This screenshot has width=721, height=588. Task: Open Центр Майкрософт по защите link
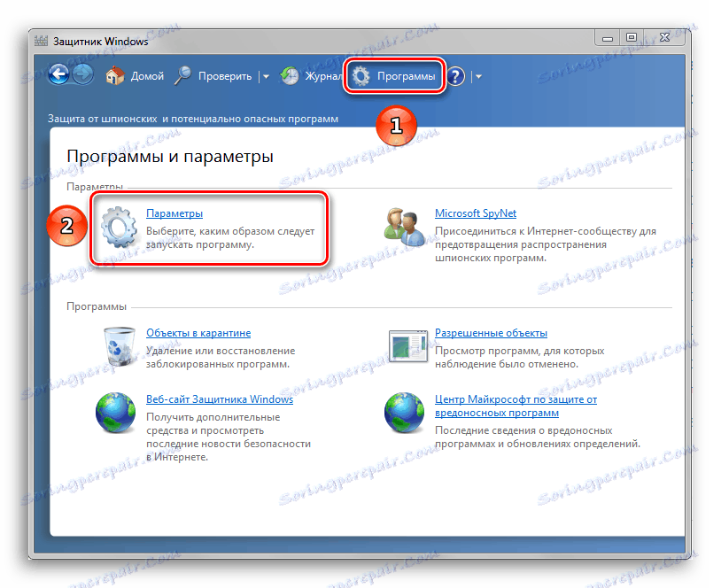(516, 406)
